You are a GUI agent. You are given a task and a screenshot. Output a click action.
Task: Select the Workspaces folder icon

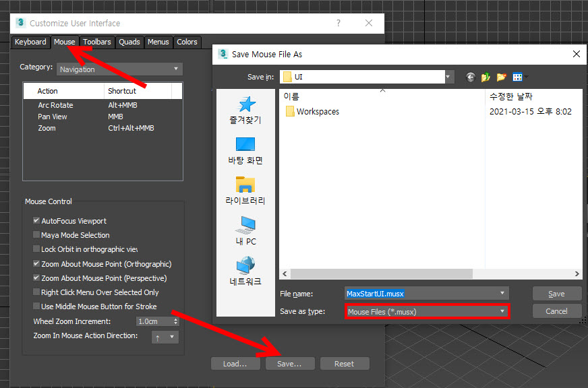click(290, 112)
